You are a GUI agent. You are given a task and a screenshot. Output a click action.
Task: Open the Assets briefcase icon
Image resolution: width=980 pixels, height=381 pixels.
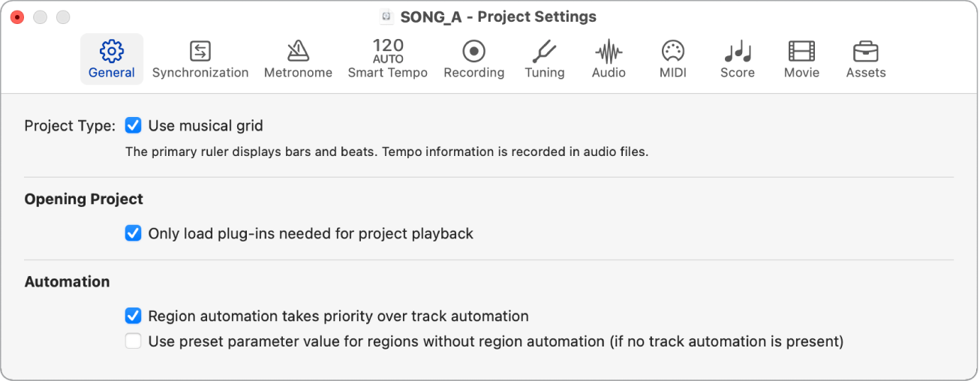click(x=866, y=51)
